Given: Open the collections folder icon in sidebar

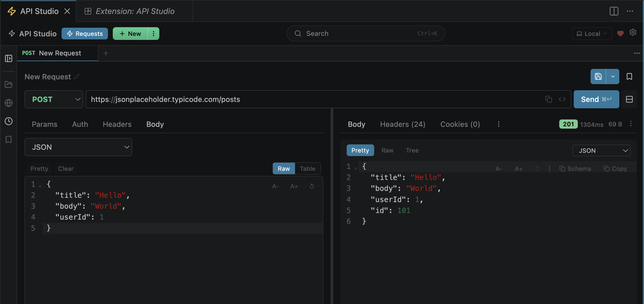Looking at the screenshot, I should pos(9,84).
